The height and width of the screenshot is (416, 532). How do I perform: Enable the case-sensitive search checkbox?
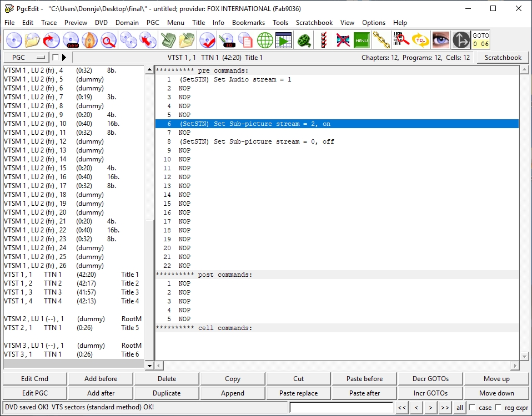click(472, 408)
